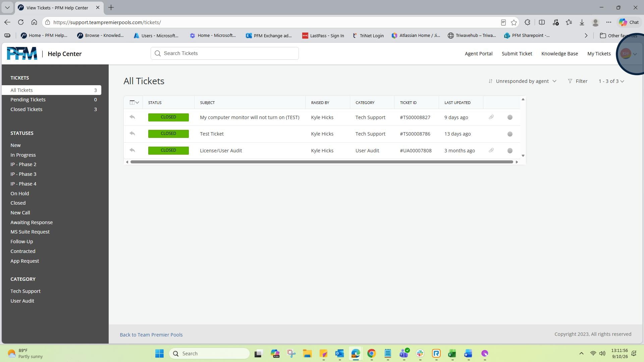Screen dimensions: 644x362
Task: Click the attachment paperclip on ticket #UA00007808
Action: (491, 150)
